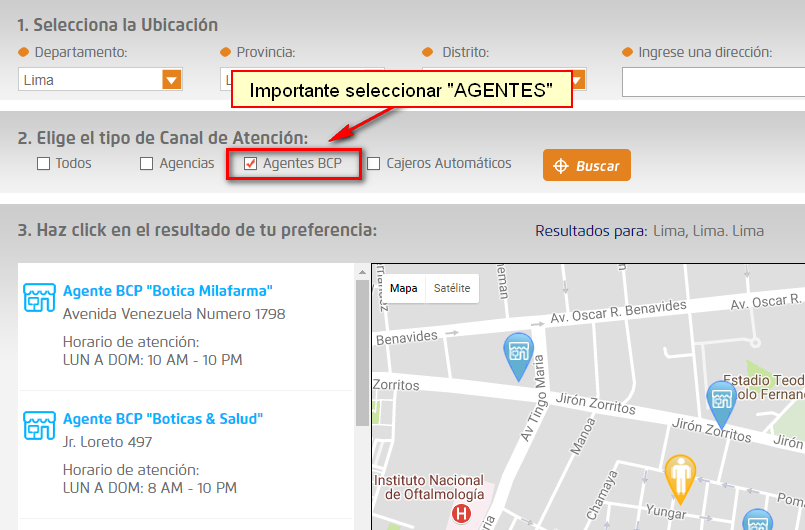
Task: Open Agente BCP "Botica Milafarma" link
Action: click(167, 291)
